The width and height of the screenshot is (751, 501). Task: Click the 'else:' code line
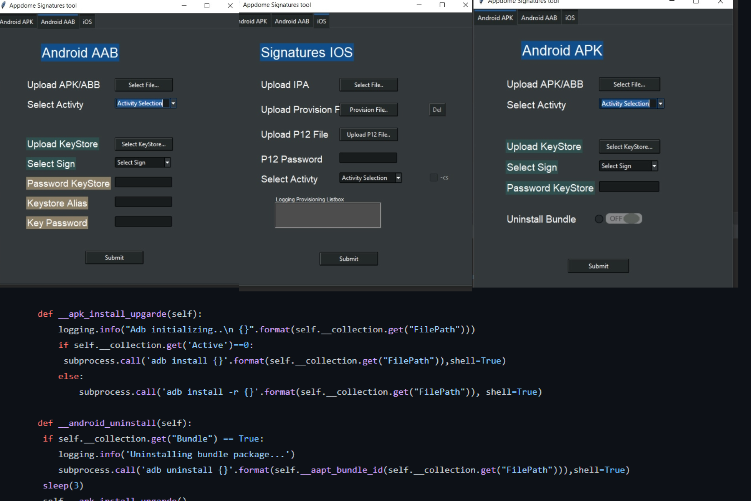tap(71, 376)
